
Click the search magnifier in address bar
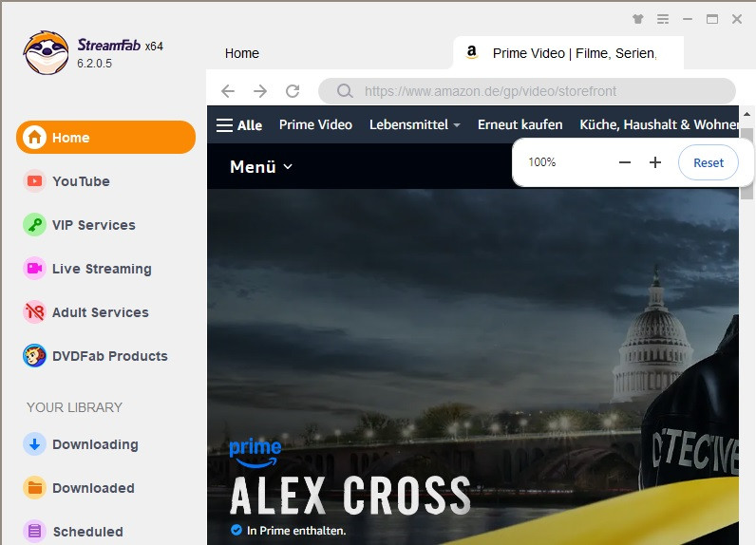click(345, 90)
